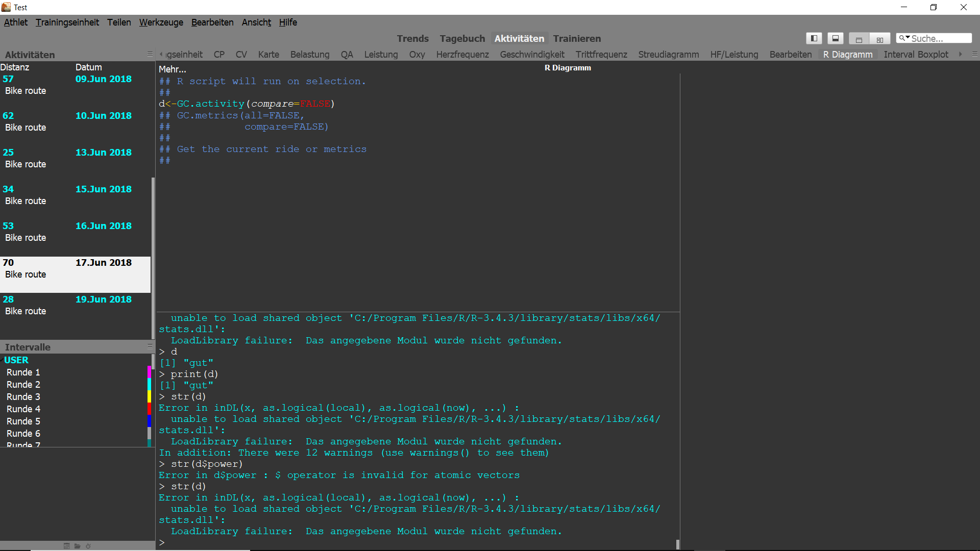The width and height of the screenshot is (980, 551).
Task: Open the QA chart tab
Action: pos(347,55)
